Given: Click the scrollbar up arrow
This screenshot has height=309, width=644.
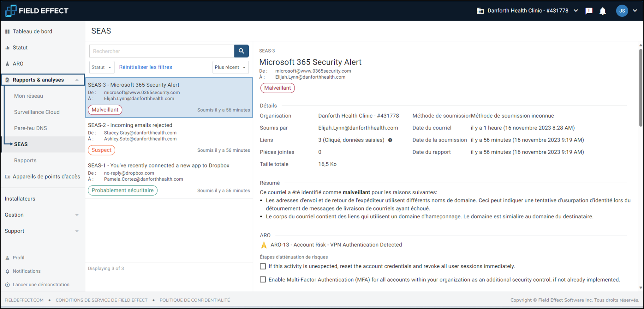Looking at the screenshot, I should click(x=641, y=45).
